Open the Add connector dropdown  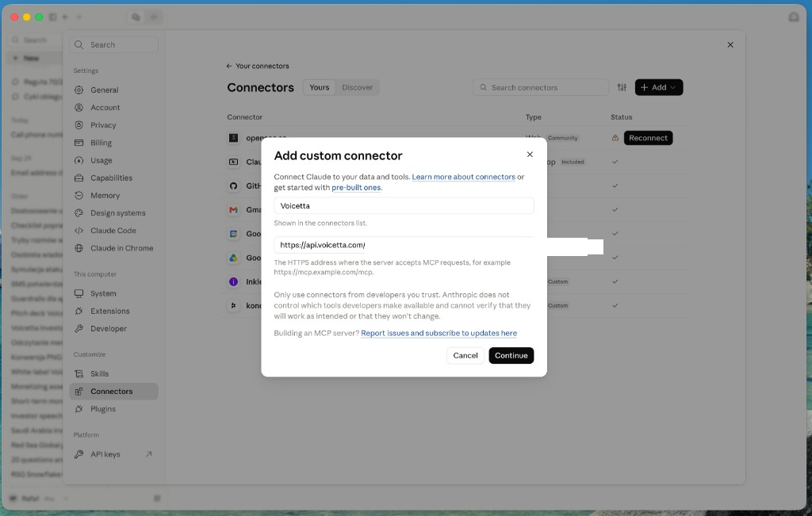pos(659,87)
